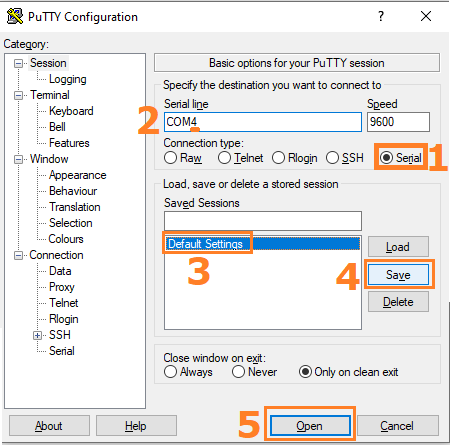
Task: Click the Serial line input field
Action: coord(263,122)
